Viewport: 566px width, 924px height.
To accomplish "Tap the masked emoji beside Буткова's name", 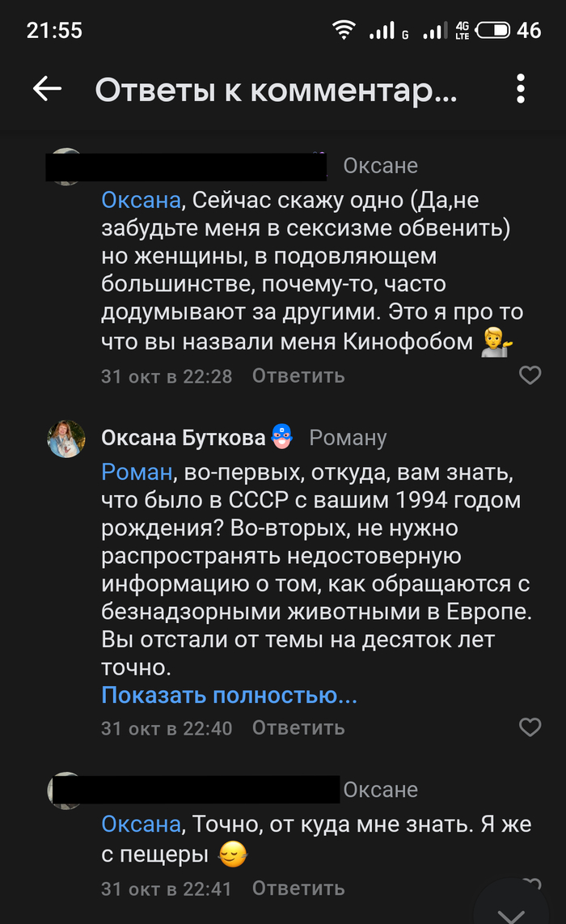I will point(281,437).
